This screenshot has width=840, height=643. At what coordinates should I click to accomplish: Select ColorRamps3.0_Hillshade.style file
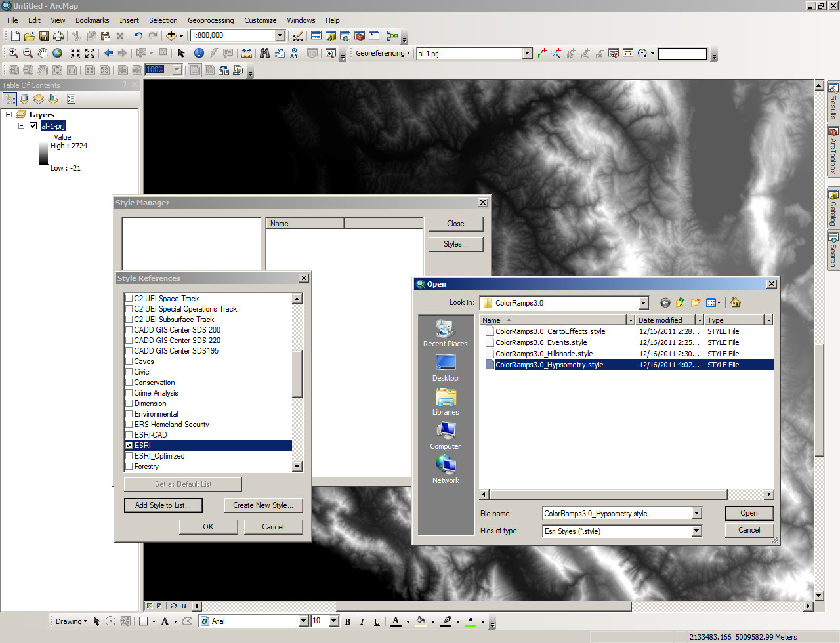pyautogui.click(x=544, y=354)
